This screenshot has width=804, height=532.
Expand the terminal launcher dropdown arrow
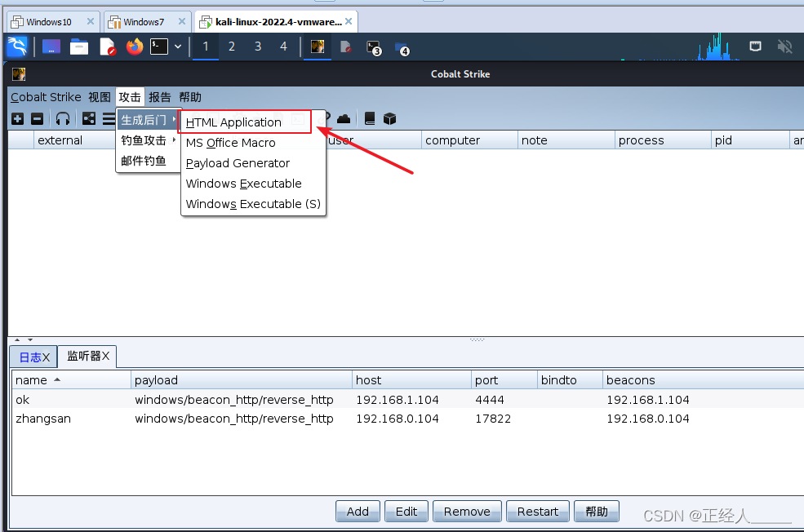178,47
